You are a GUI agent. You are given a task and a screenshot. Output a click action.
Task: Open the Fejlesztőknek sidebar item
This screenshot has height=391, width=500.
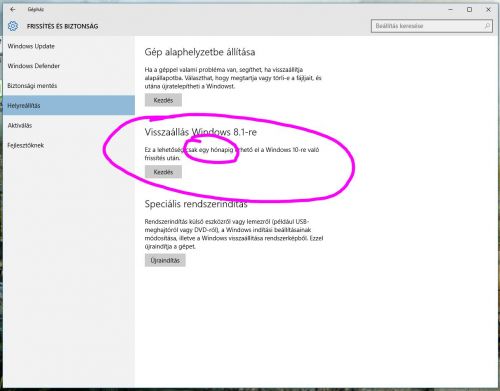[x=26, y=145]
